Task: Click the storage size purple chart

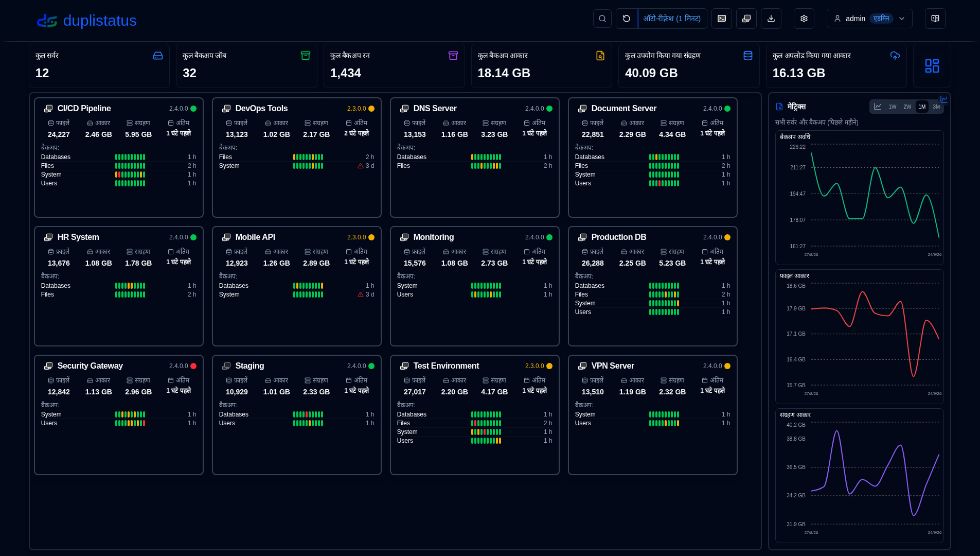Action: pos(859,476)
